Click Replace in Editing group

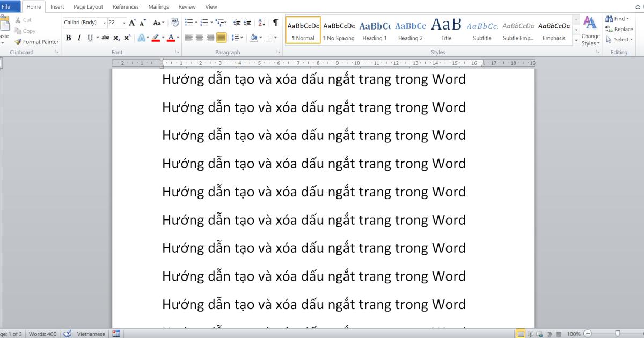[x=619, y=29]
